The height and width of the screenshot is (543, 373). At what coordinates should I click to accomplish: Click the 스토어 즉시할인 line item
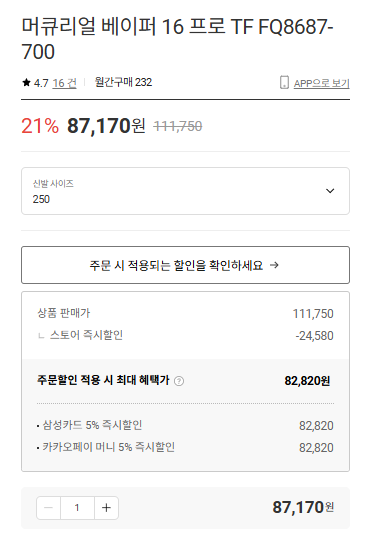[185, 335]
